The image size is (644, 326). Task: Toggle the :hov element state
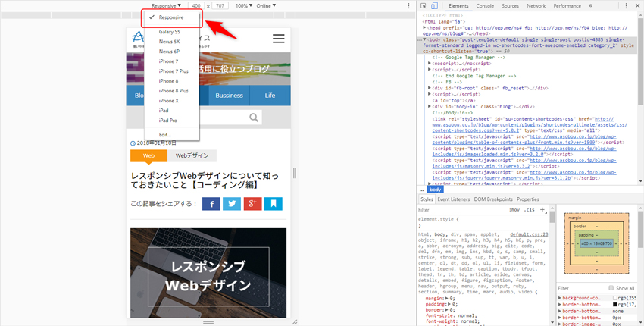[514, 210]
